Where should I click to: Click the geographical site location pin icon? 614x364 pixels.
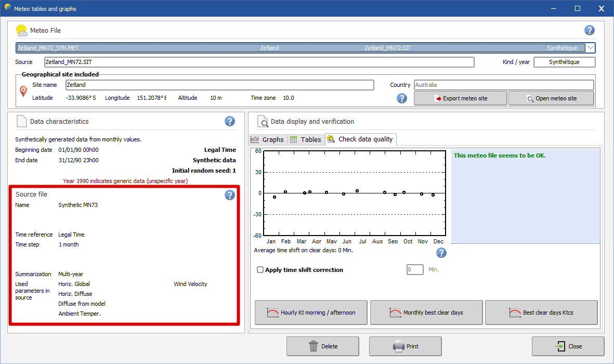[23, 92]
